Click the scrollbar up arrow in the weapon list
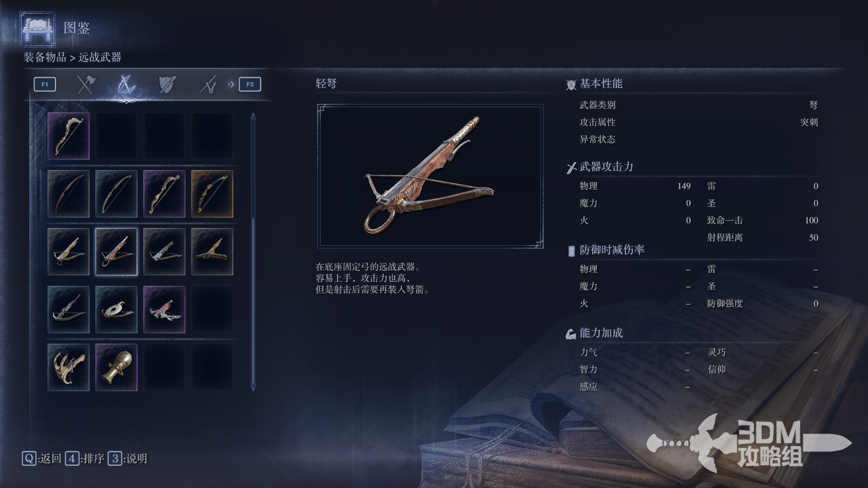Screen dimensions: 868x488 tap(253, 117)
